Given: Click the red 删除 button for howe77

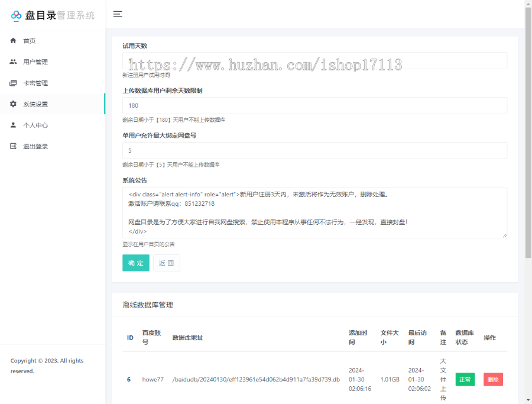Looking at the screenshot, I should pos(493,380).
